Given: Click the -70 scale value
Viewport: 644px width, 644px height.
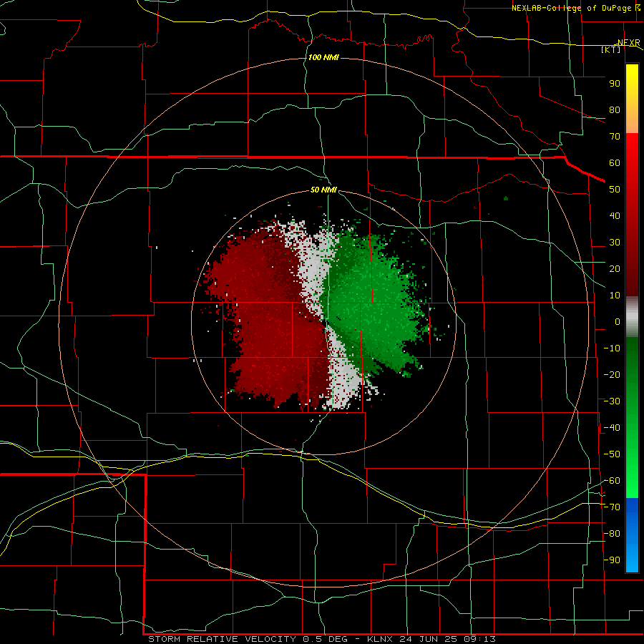Looking at the screenshot, I should pyautogui.click(x=612, y=507).
